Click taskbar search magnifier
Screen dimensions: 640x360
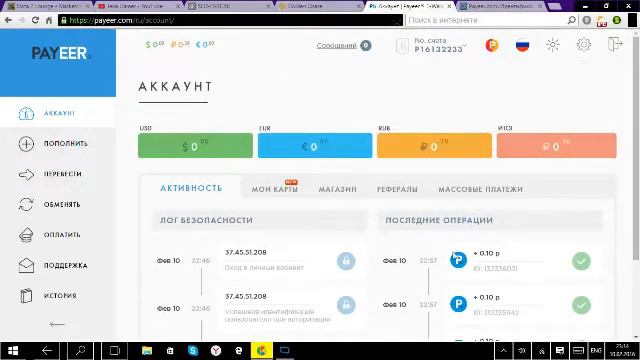click(x=80, y=351)
